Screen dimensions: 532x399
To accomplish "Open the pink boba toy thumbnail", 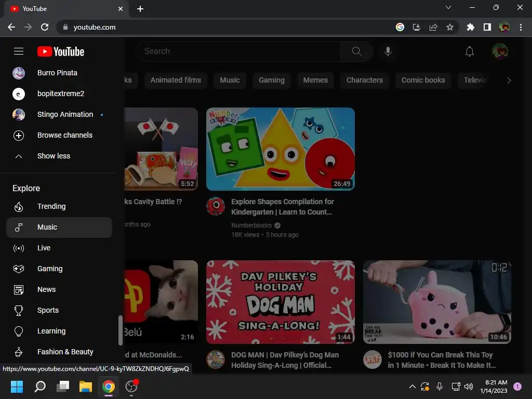I will click(437, 302).
